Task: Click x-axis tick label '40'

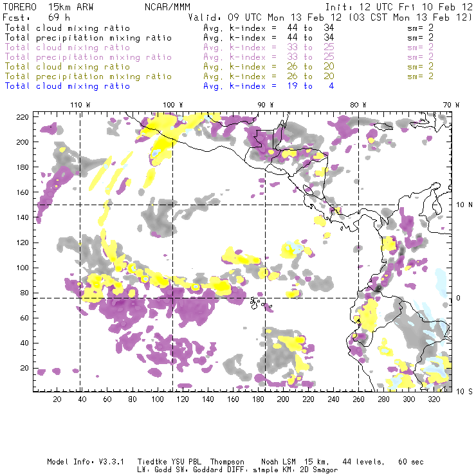Action: point(82,399)
